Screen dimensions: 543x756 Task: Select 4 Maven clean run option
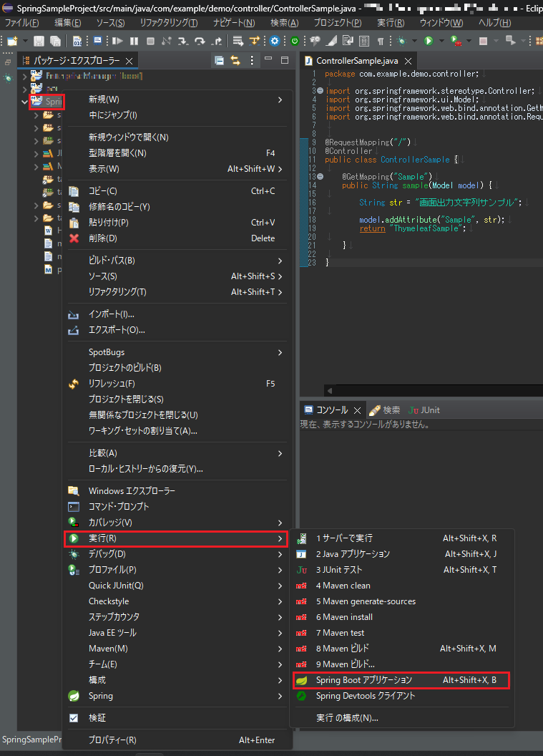tap(401, 586)
